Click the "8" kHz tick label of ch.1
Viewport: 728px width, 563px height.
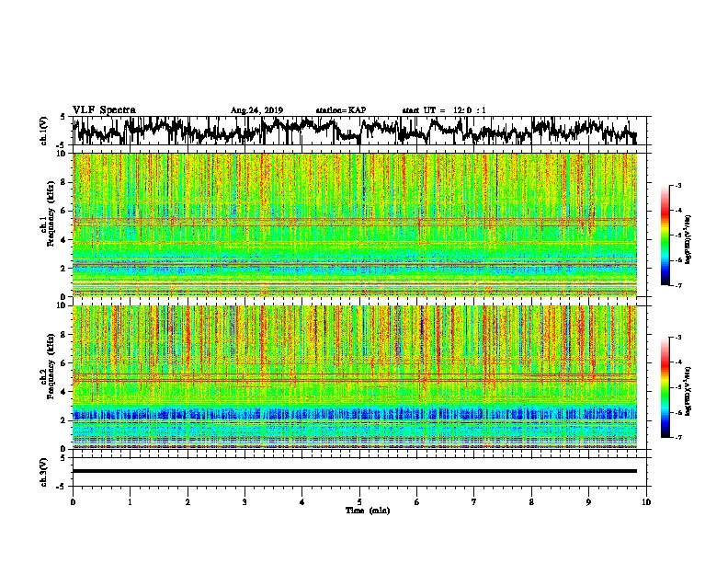(x=64, y=182)
